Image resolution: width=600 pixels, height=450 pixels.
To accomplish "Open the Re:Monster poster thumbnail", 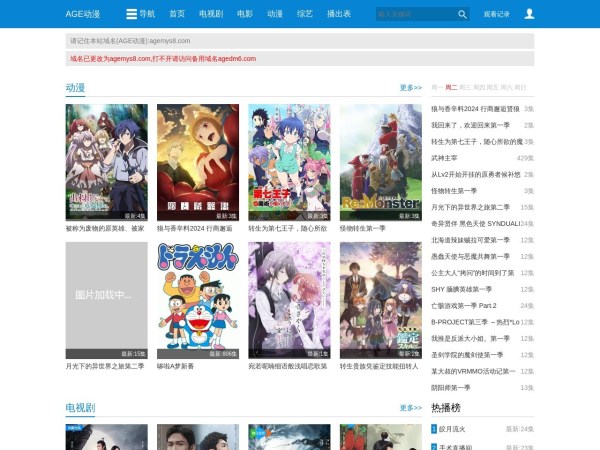I will 381,162.
